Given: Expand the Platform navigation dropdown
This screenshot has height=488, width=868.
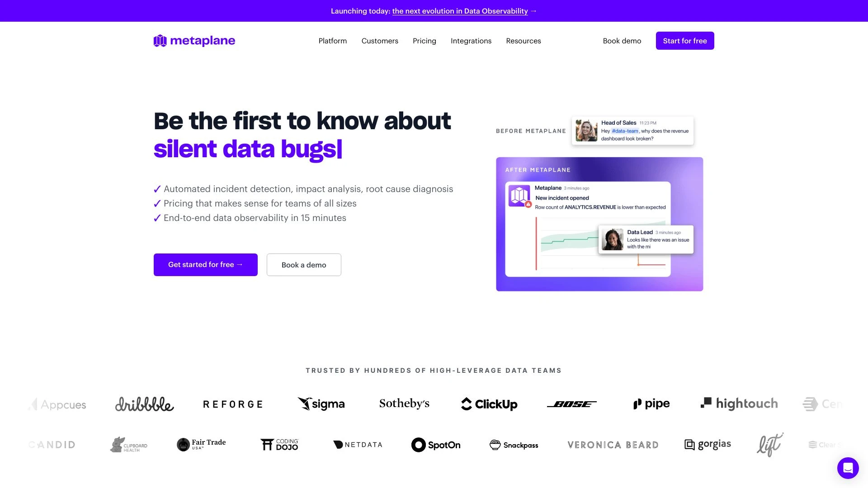Looking at the screenshot, I should click(332, 41).
